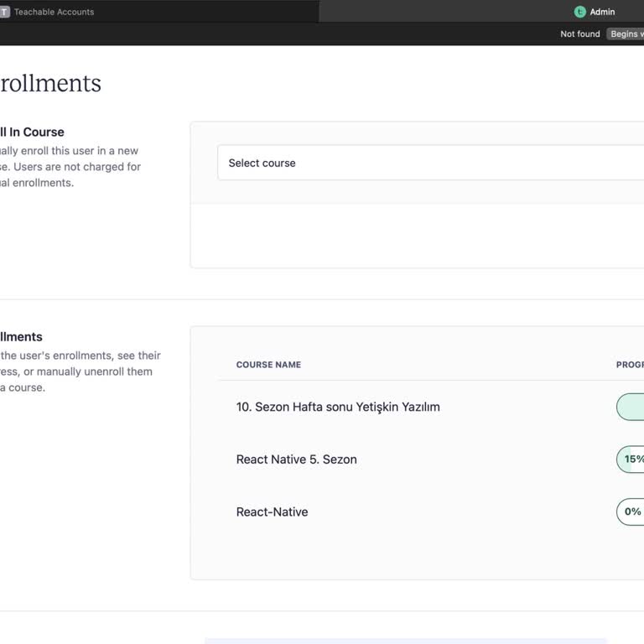
Task: Switch to the Admin tab
Action: tap(601, 12)
